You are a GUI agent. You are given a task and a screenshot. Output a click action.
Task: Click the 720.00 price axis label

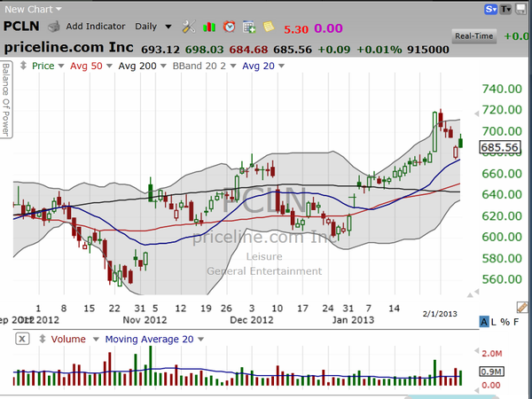click(502, 110)
